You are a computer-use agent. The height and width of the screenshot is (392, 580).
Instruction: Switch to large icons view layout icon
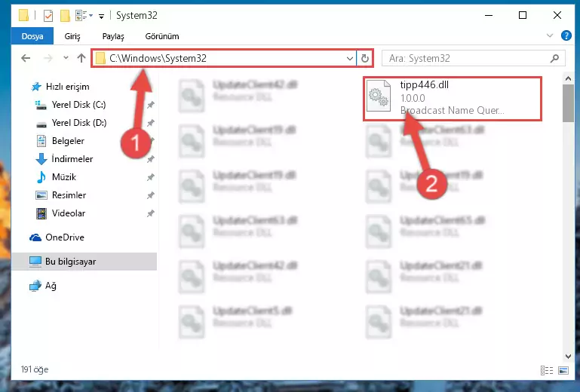tap(563, 370)
